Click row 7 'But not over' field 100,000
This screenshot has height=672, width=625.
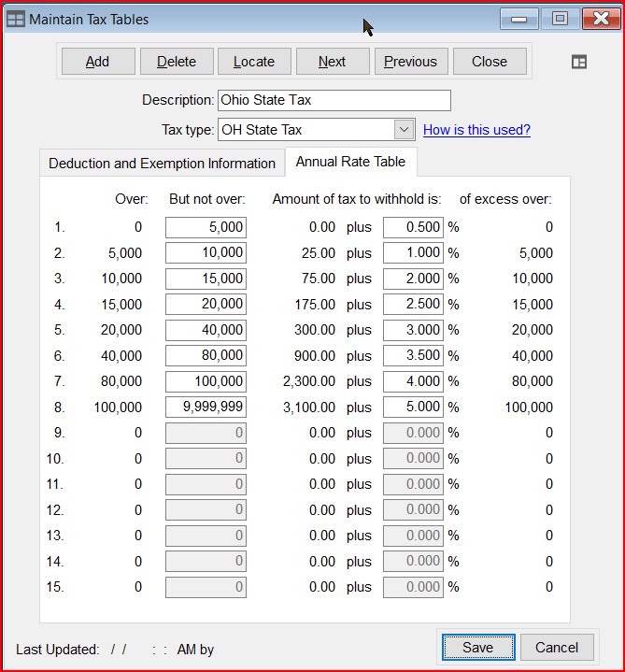[206, 381]
